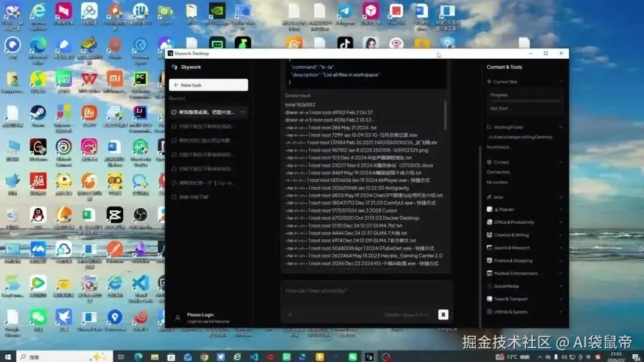Screen dimensions: 644x362
Task: Open the Ubisoft Connect desktop icon
Action: coord(63,153)
